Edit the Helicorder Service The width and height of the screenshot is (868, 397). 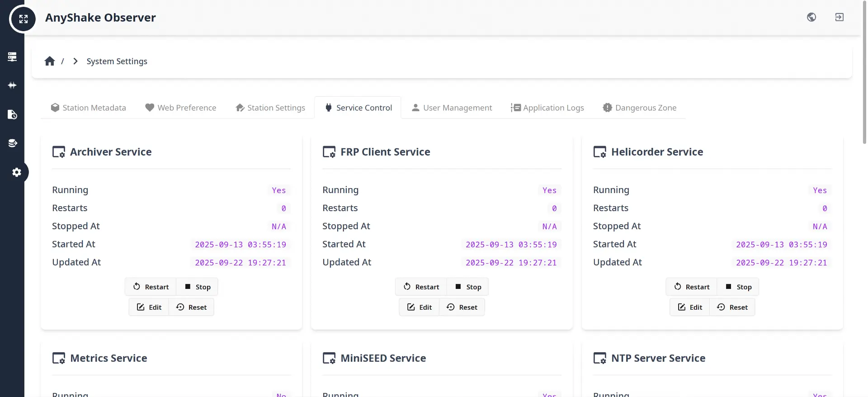click(689, 307)
